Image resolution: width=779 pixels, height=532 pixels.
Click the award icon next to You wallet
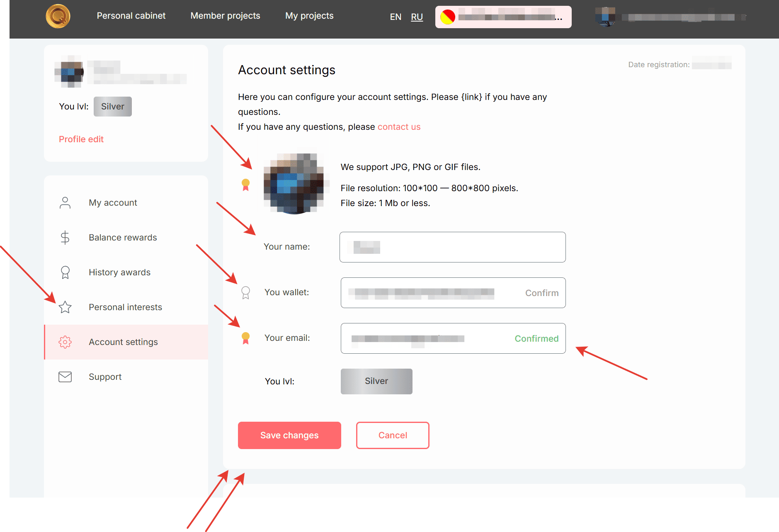pos(245,292)
